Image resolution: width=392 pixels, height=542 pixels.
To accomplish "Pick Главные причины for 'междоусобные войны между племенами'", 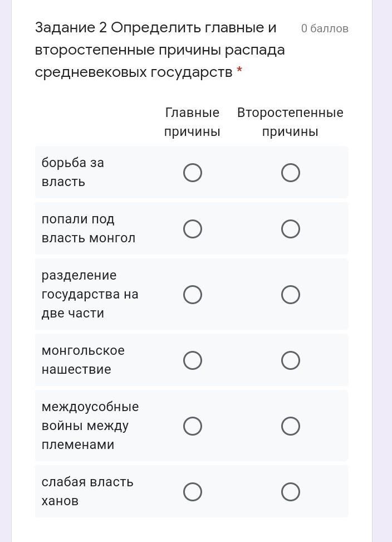I will 193,426.
